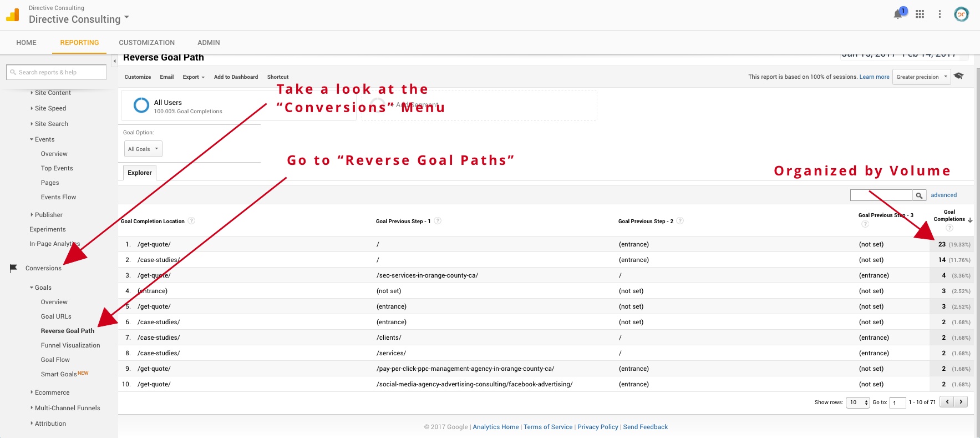Switch to the CUSTOMIZATION tab
The height and width of the screenshot is (438, 980).
[x=146, y=43]
